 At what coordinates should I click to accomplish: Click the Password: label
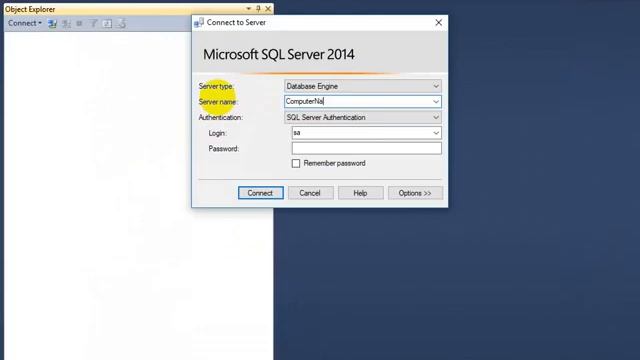tap(224, 149)
